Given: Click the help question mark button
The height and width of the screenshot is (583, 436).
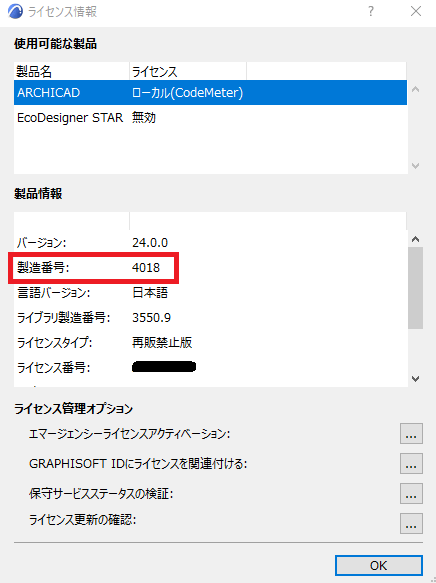Looking at the screenshot, I should (371, 12).
